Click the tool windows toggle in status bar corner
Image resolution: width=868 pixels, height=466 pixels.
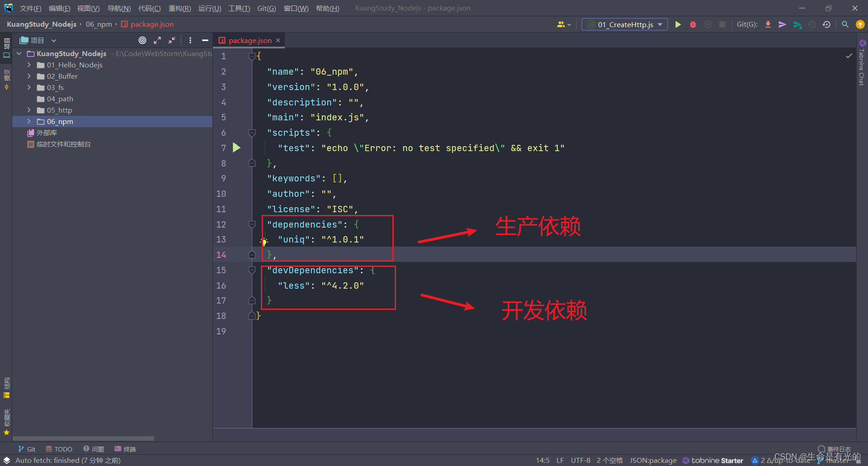tap(7, 460)
